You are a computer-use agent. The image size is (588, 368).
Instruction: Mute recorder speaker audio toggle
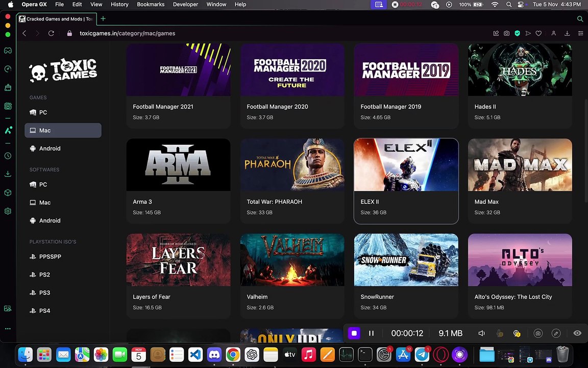[x=481, y=333]
